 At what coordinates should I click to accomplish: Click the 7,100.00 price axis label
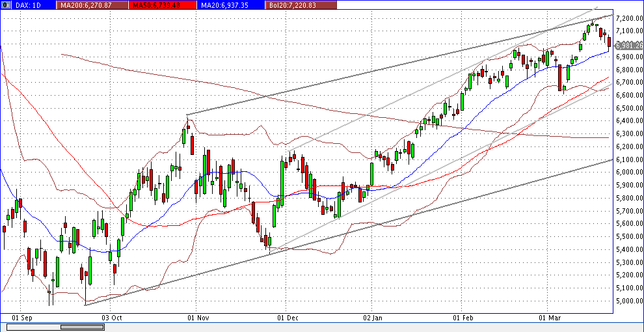(629, 31)
